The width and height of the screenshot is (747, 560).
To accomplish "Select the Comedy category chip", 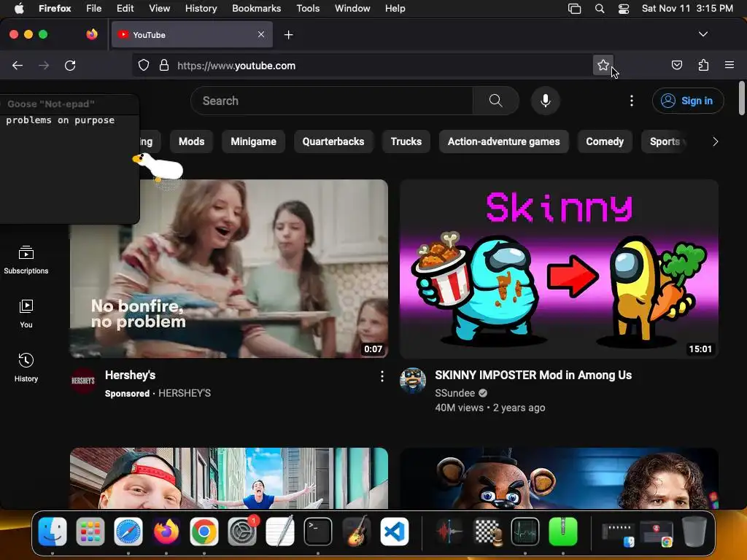I will [x=605, y=141].
